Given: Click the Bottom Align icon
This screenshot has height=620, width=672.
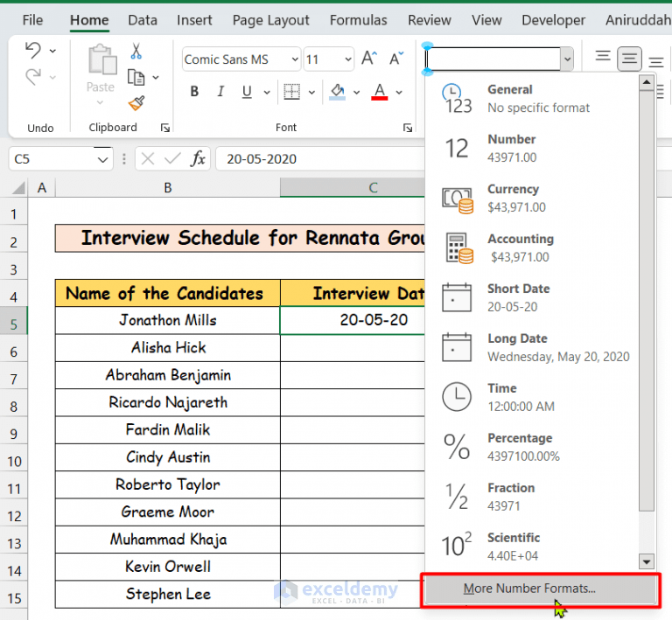Looking at the screenshot, I should tap(655, 62).
